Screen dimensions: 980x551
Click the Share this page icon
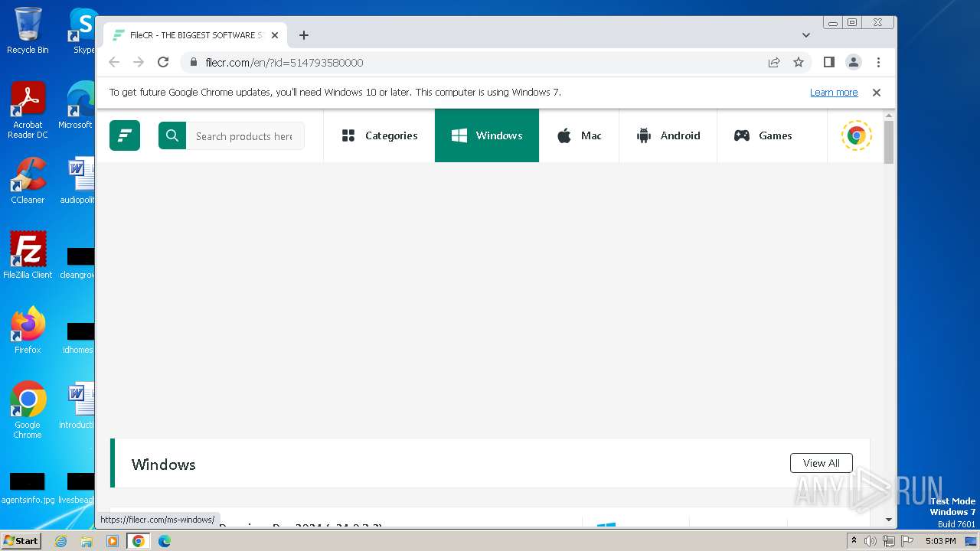[x=774, y=62]
